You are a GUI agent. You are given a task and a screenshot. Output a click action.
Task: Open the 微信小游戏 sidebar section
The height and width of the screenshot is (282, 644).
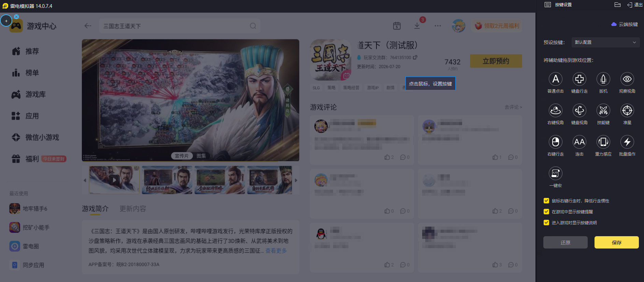(35, 137)
